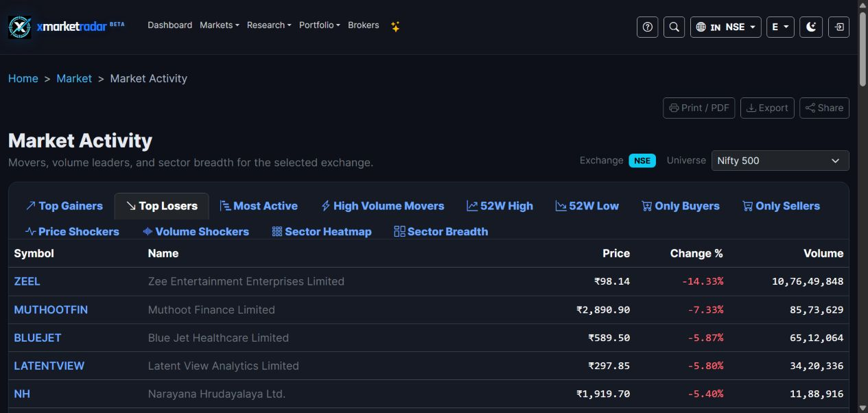The image size is (868, 413).
Task: Click the 10,76,49,848 volume value
Action: coord(808,281)
